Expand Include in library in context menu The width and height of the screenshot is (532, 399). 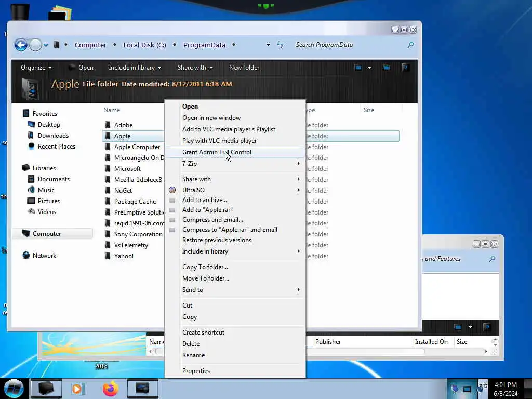(235, 251)
